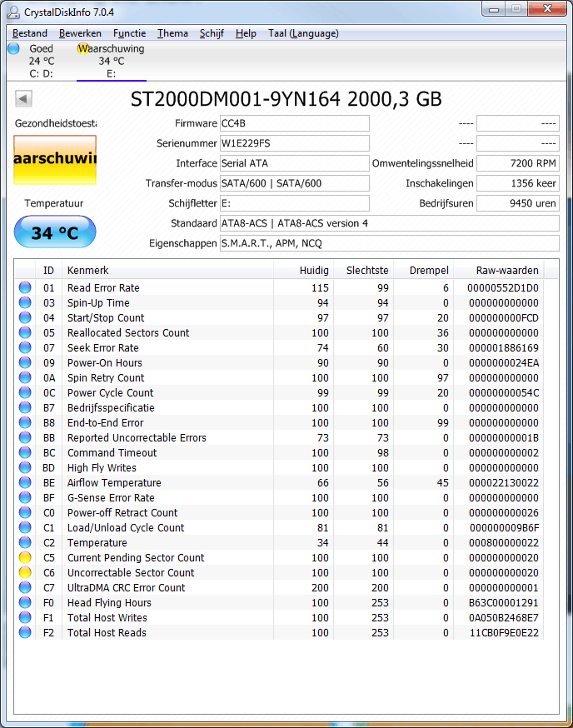Switch to the E: disk tab
The height and width of the screenshot is (728, 573).
(112, 62)
